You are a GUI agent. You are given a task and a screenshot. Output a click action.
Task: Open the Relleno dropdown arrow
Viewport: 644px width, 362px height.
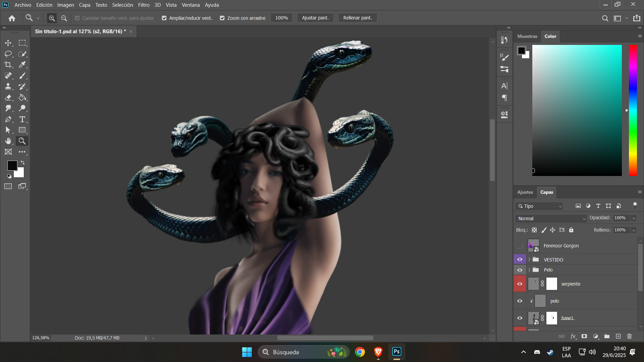(634, 230)
